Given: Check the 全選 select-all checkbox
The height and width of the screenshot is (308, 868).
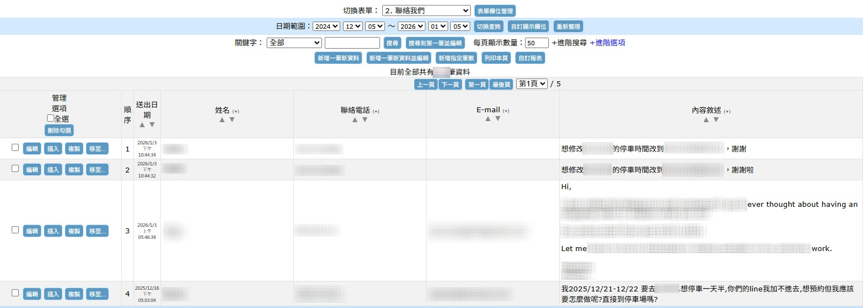Looking at the screenshot, I should pos(50,118).
